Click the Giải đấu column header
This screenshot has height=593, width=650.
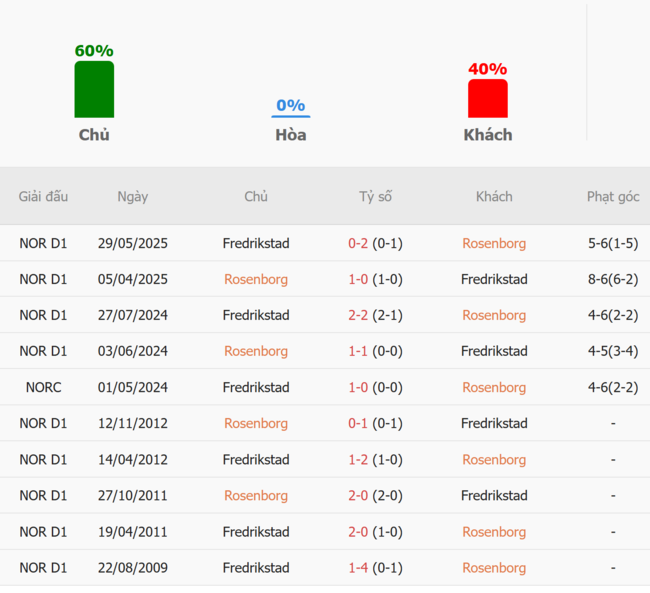(43, 196)
